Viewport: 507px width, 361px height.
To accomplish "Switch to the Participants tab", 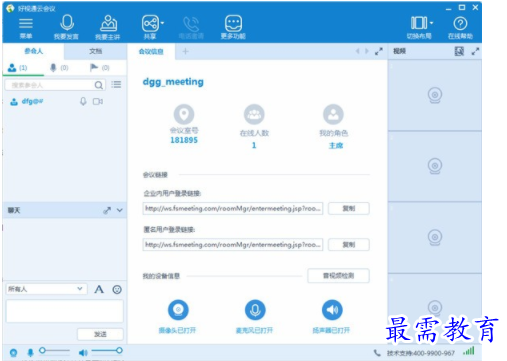I will (x=33, y=51).
